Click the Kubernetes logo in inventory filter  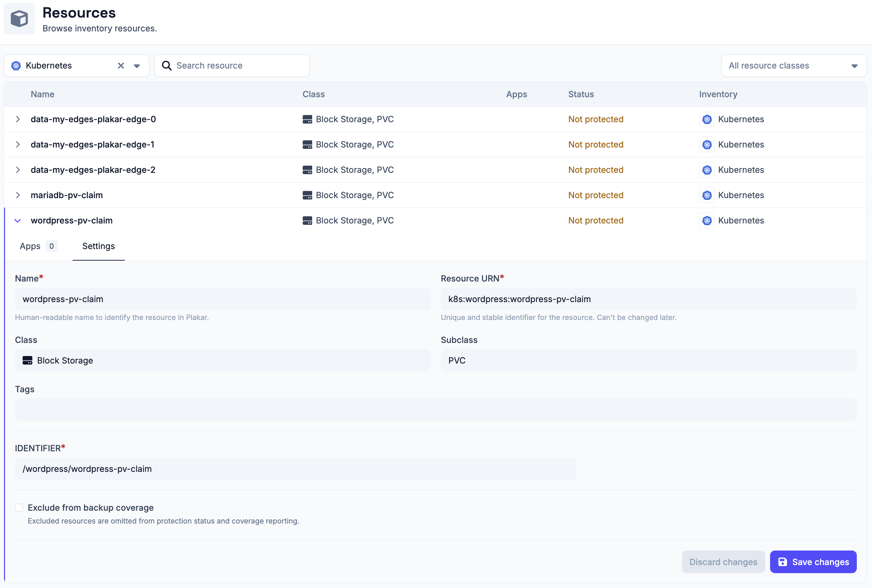16,65
